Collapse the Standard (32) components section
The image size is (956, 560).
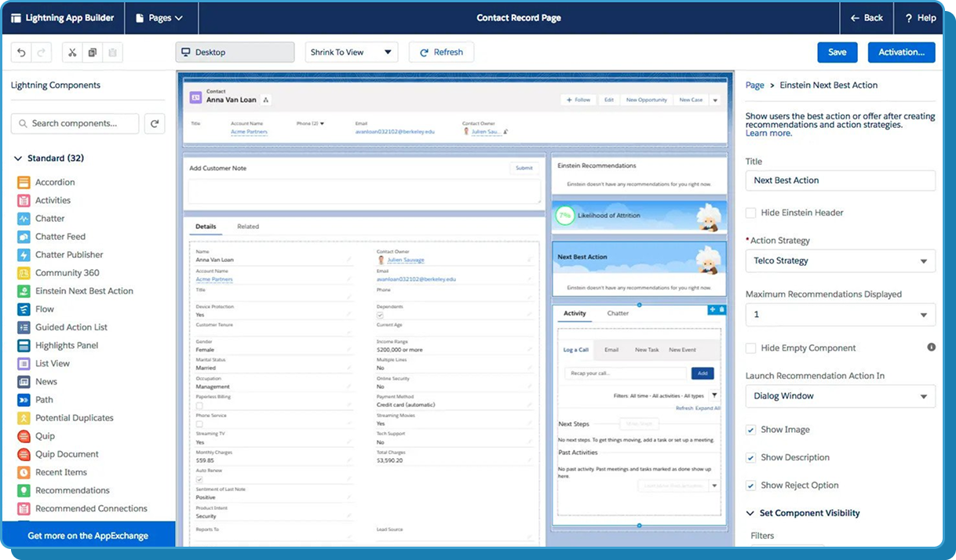tap(18, 158)
